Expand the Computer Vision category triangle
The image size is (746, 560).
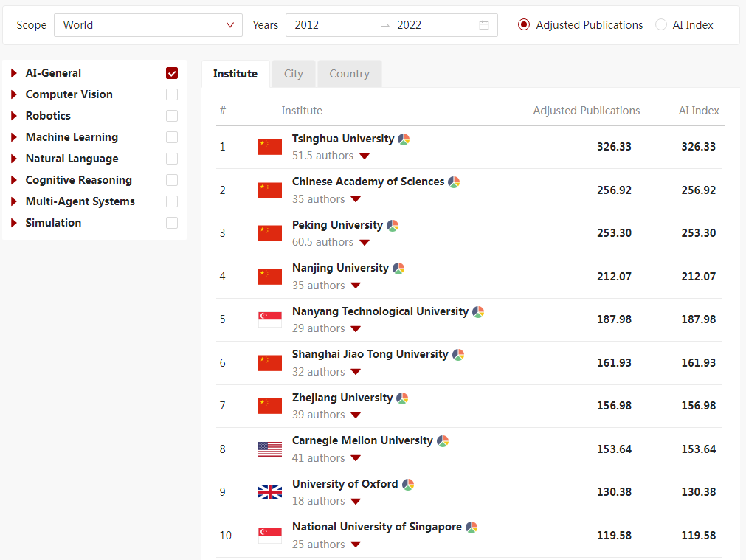pyautogui.click(x=14, y=94)
